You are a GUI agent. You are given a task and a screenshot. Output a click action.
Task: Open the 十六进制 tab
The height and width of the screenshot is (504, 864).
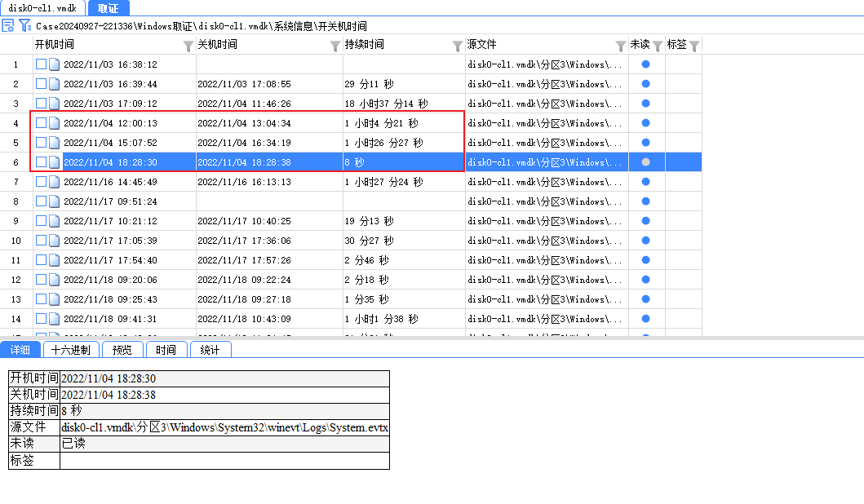coord(70,350)
